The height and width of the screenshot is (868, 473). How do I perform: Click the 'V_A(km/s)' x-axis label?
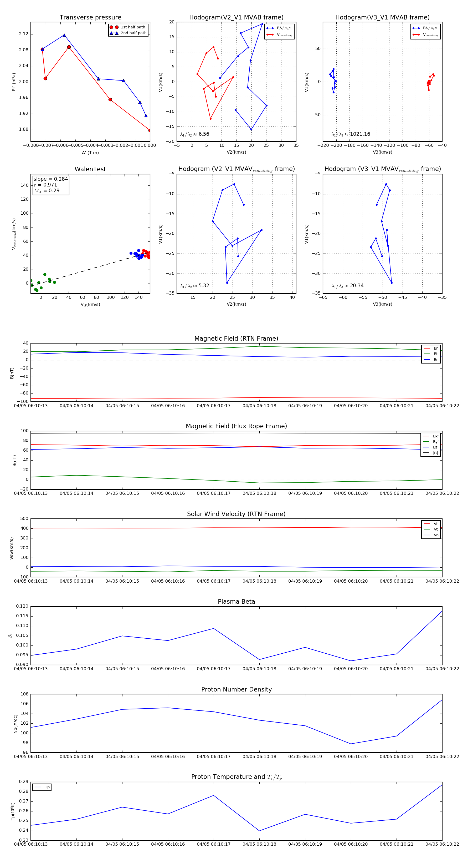tap(90, 305)
